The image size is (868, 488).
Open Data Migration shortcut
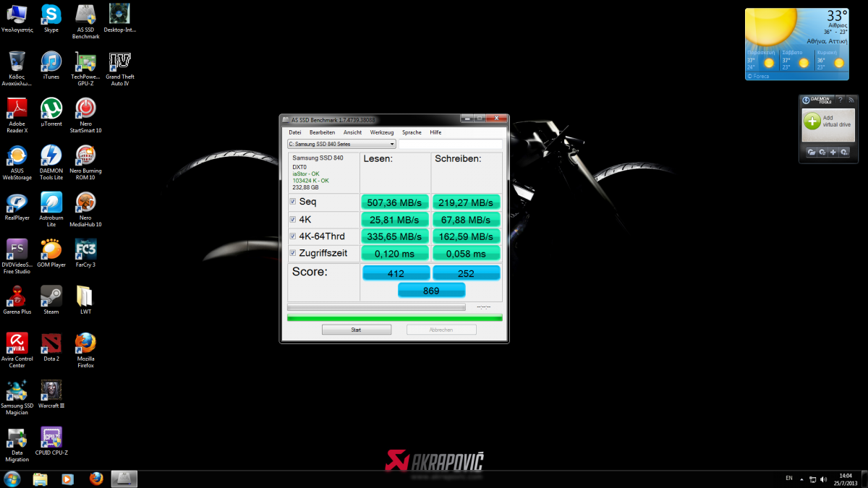[17, 444]
